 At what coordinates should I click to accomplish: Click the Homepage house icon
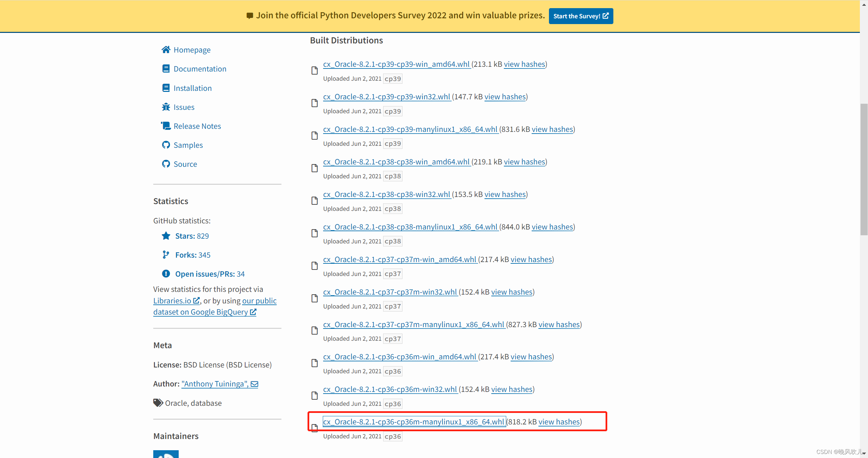pyautogui.click(x=166, y=50)
